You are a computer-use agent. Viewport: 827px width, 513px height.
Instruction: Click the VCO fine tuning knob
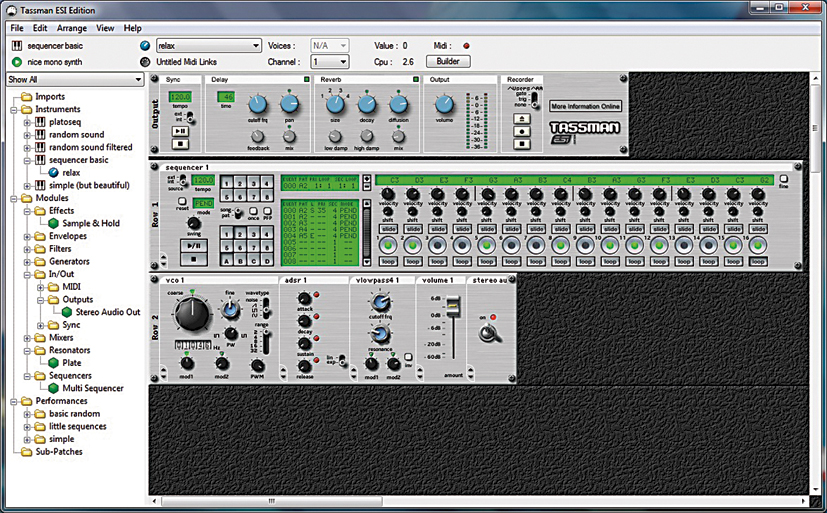(230, 309)
